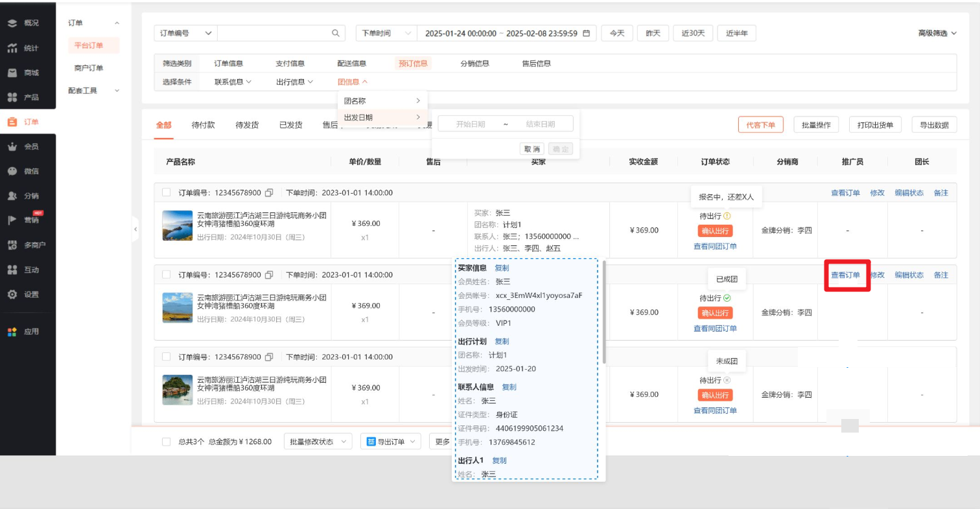This screenshot has height=509, width=980.
Task: Open 设置 settings gear in sidebar
Action: 24,294
